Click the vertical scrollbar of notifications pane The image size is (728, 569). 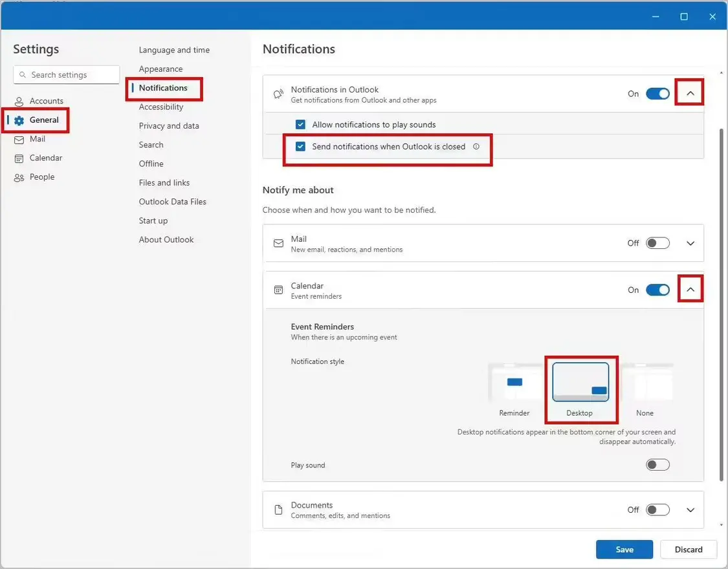point(722,305)
